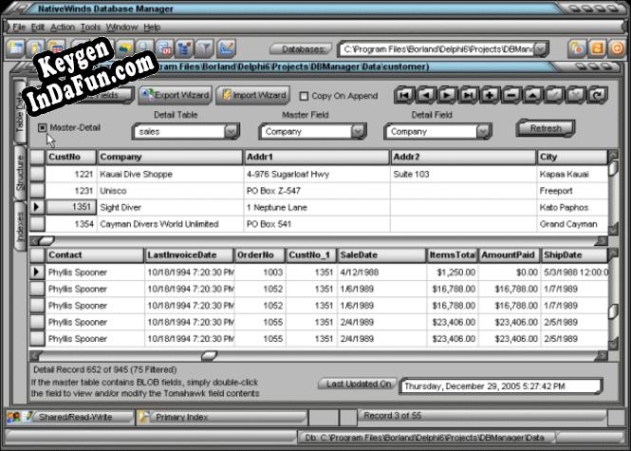Open the Tools menu
The height and width of the screenshot is (451, 631).
click(91, 27)
